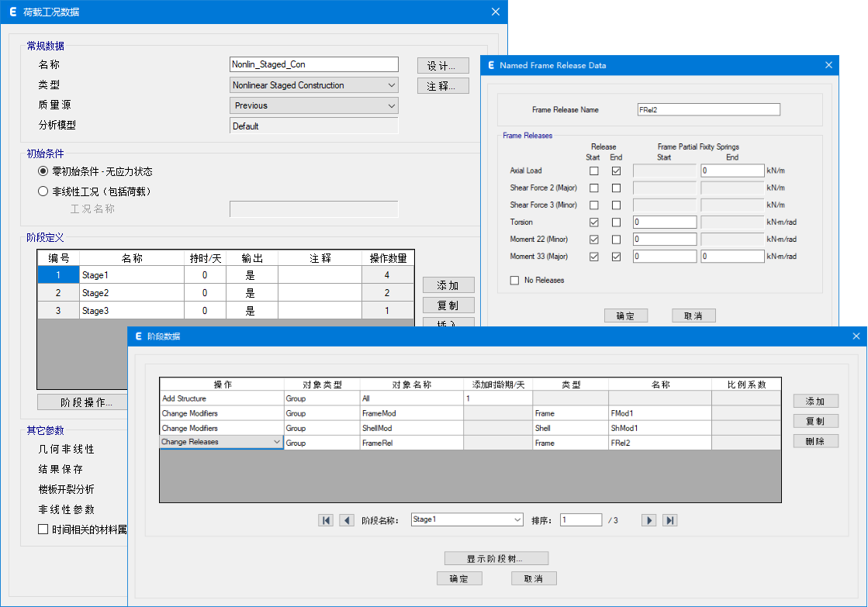
Task: Click the 设计... (Design) button
Action: 443,66
